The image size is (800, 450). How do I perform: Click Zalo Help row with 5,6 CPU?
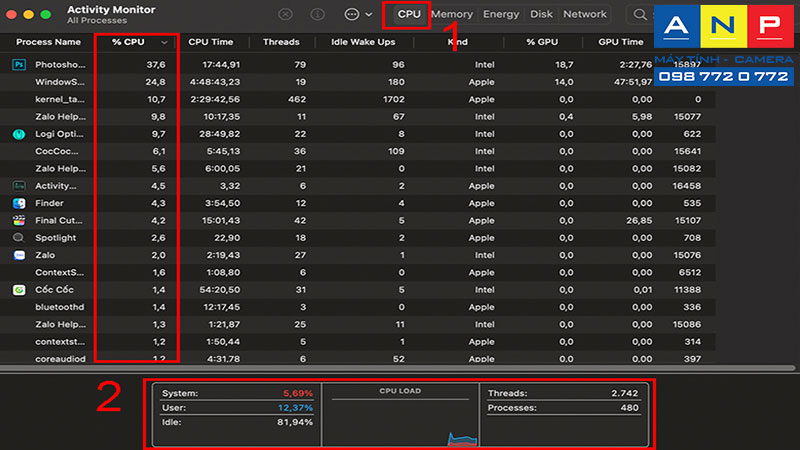click(357, 169)
